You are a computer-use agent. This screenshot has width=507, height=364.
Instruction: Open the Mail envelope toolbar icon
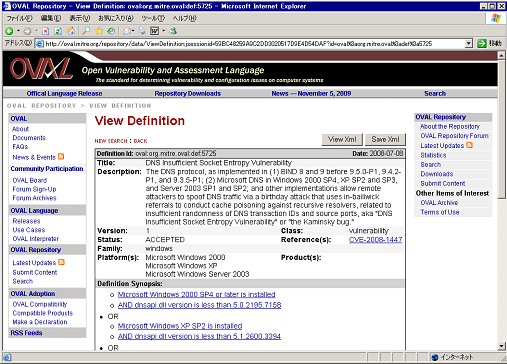(127, 31)
